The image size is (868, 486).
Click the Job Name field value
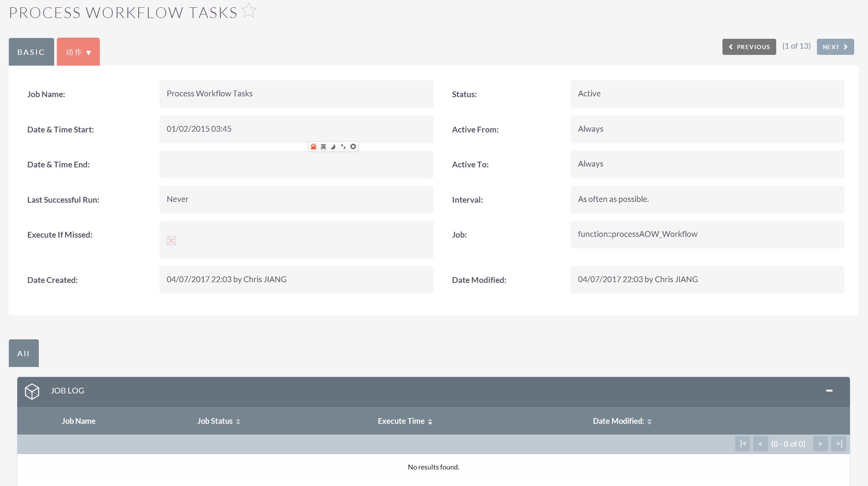296,94
